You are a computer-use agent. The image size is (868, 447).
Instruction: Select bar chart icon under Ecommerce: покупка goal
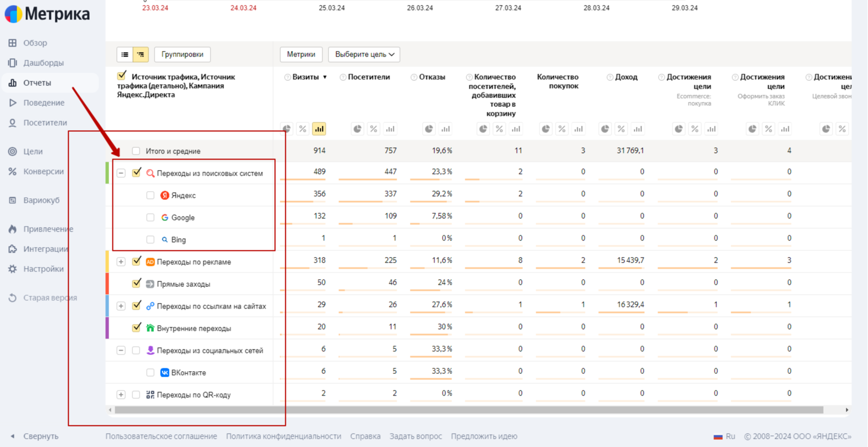click(712, 129)
